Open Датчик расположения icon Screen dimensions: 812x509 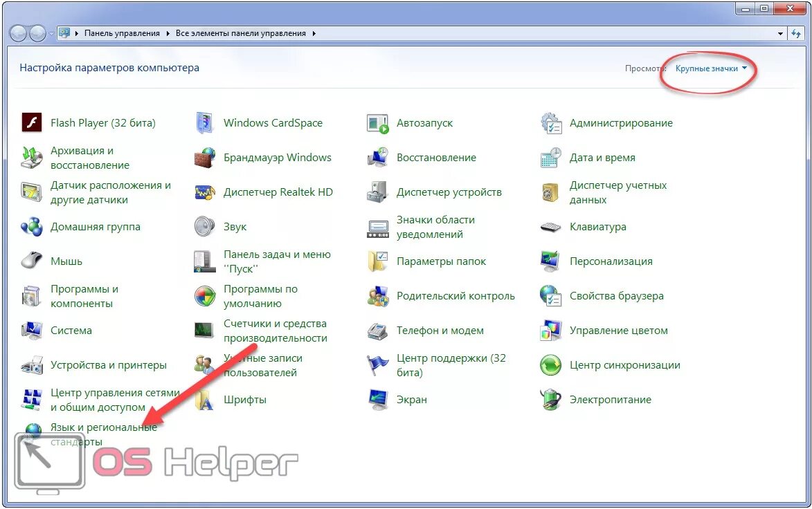pyautogui.click(x=32, y=192)
